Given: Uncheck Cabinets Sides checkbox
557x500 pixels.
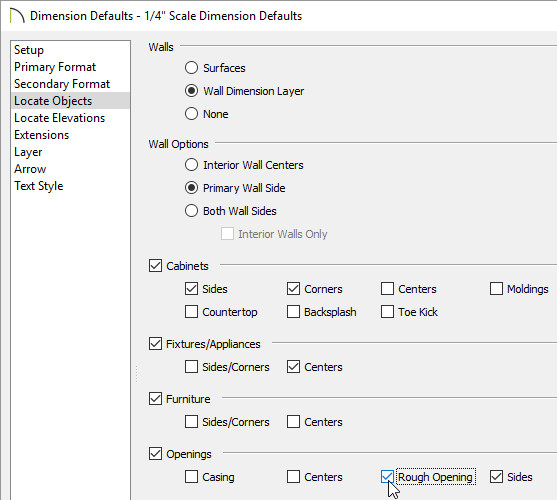Looking at the screenshot, I should pos(191,289).
